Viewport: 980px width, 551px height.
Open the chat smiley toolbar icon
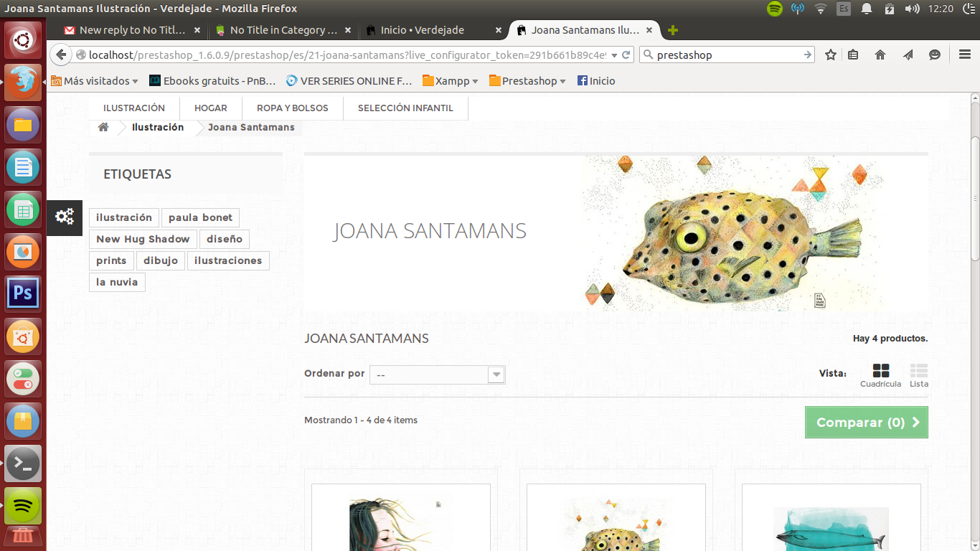click(x=935, y=55)
